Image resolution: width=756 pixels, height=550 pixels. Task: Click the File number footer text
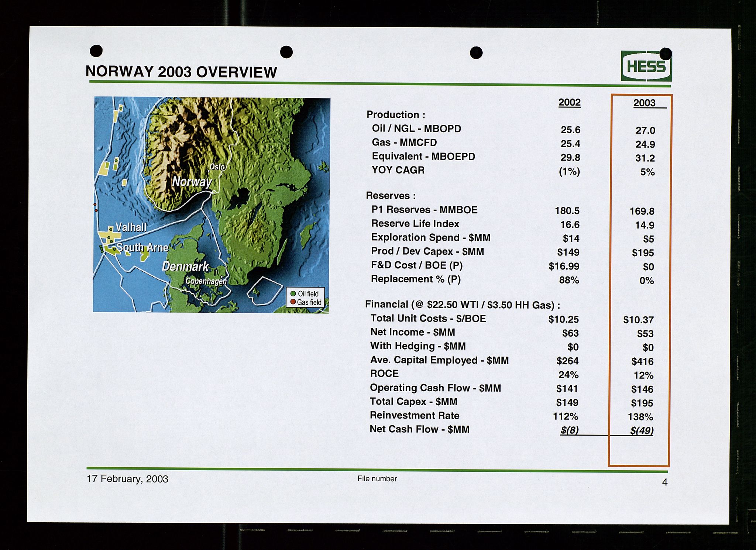tap(377, 479)
